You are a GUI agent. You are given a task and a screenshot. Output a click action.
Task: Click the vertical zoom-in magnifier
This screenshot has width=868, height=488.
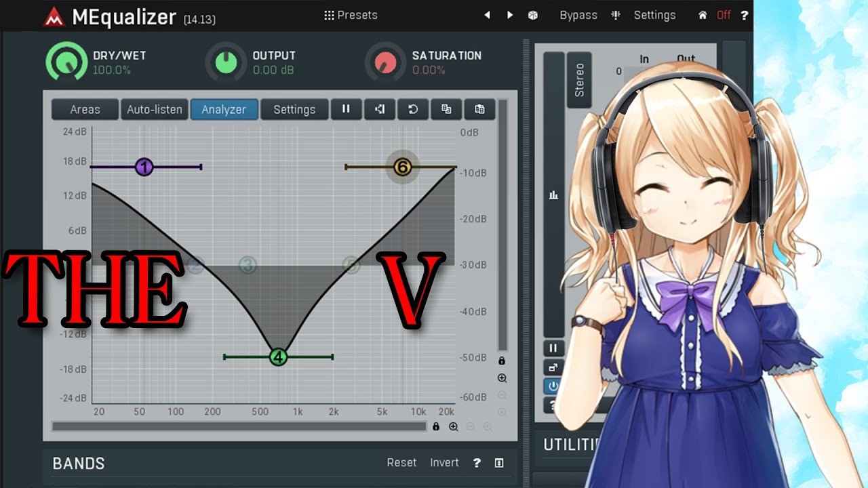click(502, 378)
